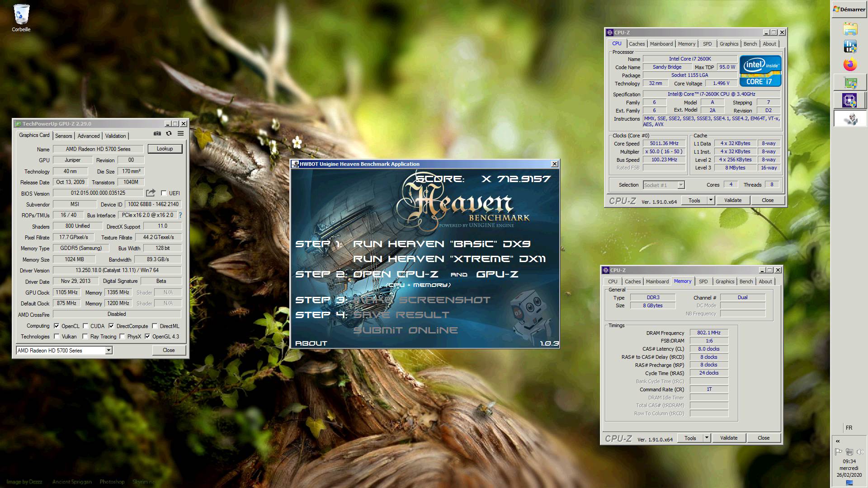Click the GPU-Z screenshot camera icon
The height and width of the screenshot is (488, 868).
(157, 134)
